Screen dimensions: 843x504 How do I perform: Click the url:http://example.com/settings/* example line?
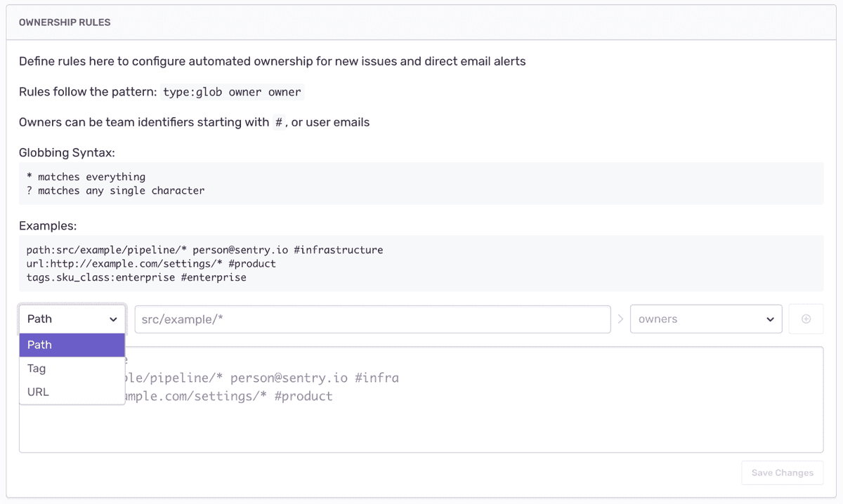(x=151, y=263)
